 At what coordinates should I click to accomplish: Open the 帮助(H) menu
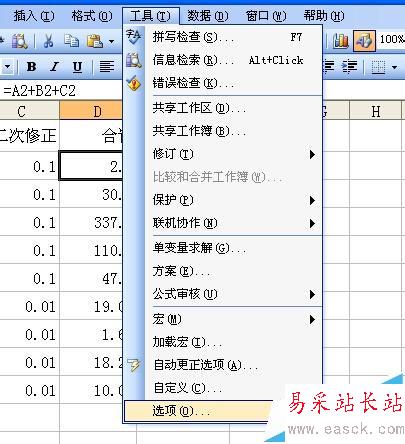[x=324, y=16]
